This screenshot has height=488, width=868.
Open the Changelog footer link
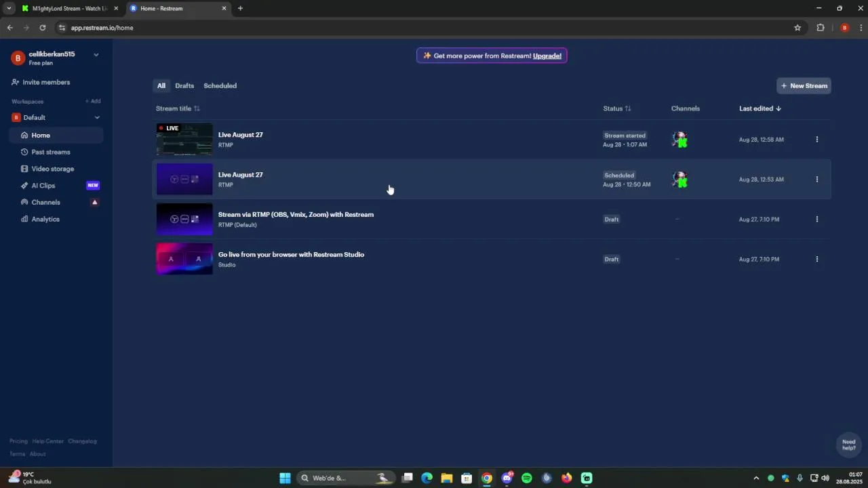point(82,441)
